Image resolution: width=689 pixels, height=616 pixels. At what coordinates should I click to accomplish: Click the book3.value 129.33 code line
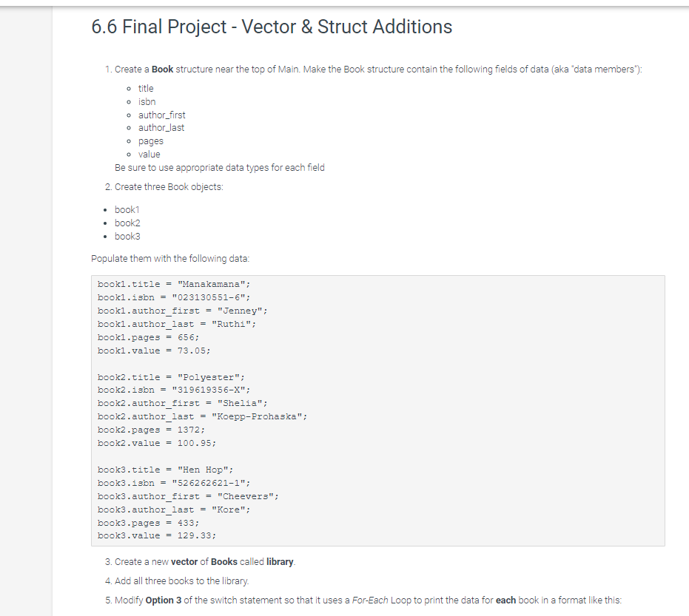(157, 535)
